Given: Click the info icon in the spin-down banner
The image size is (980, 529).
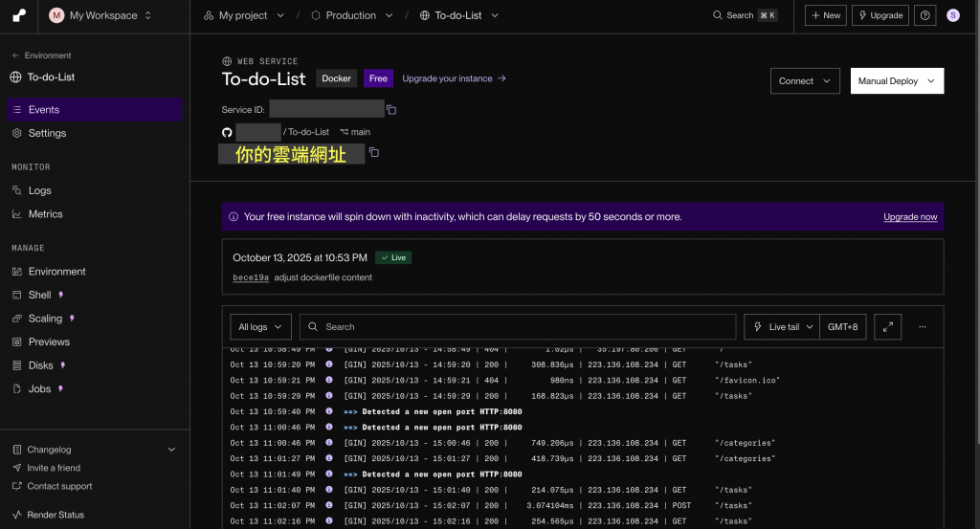Looking at the screenshot, I should coord(234,217).
